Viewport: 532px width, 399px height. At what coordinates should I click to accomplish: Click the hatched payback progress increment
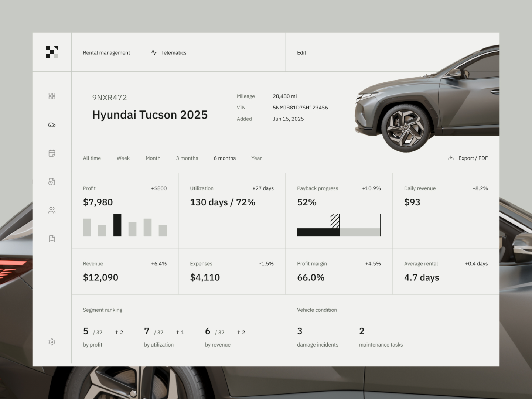click(x=335, y=221)
